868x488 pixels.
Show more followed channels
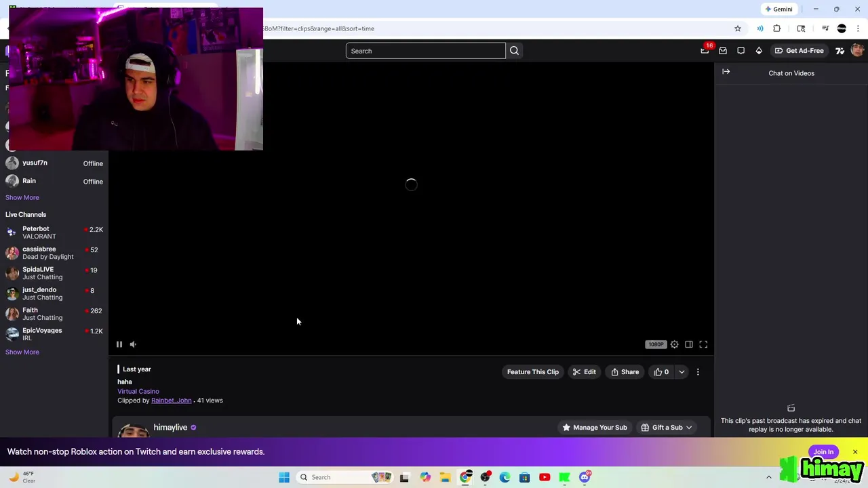pos(22,197)
